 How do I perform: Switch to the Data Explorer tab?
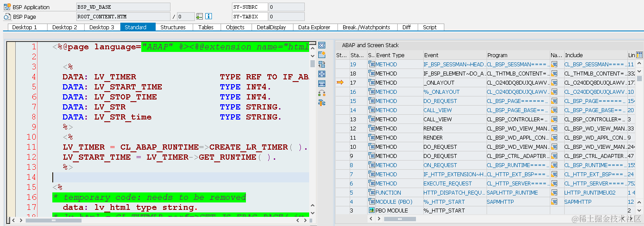(314, 27)
